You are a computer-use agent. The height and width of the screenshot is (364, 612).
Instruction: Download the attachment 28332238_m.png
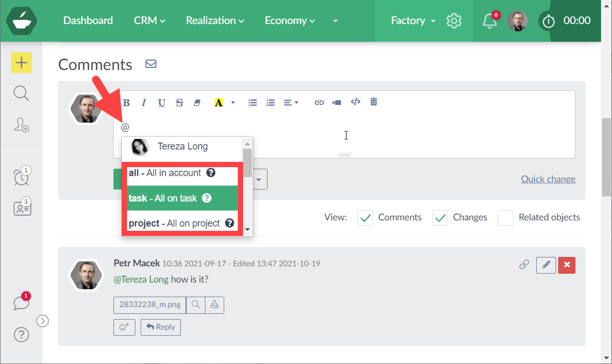[214, 304]
